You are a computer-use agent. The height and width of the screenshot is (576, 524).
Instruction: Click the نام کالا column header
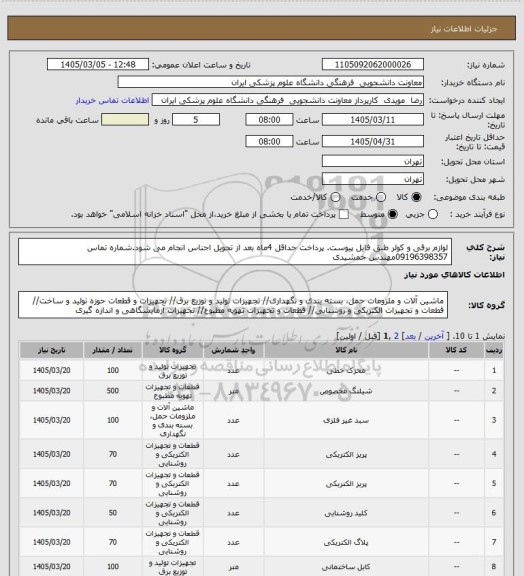coord(346,350)
